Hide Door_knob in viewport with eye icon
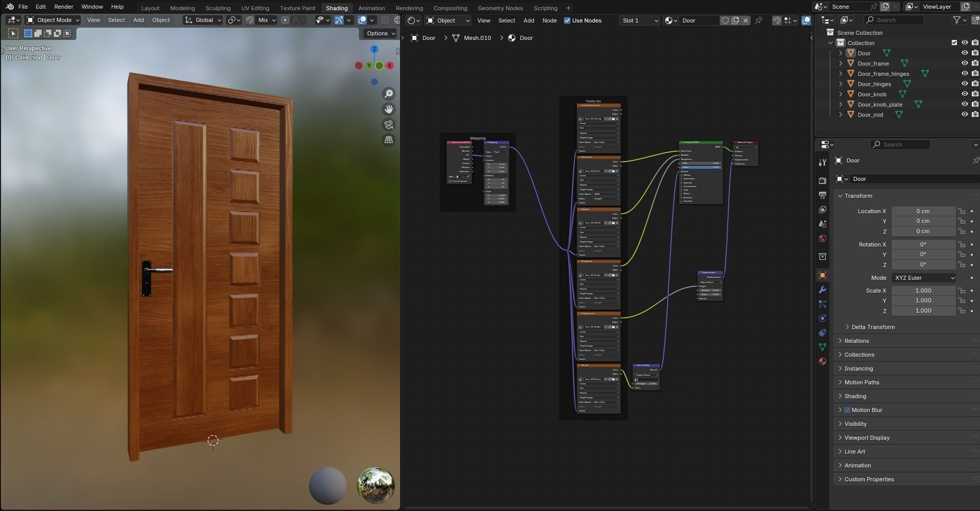The image size is (980, 511). (965, 94)
